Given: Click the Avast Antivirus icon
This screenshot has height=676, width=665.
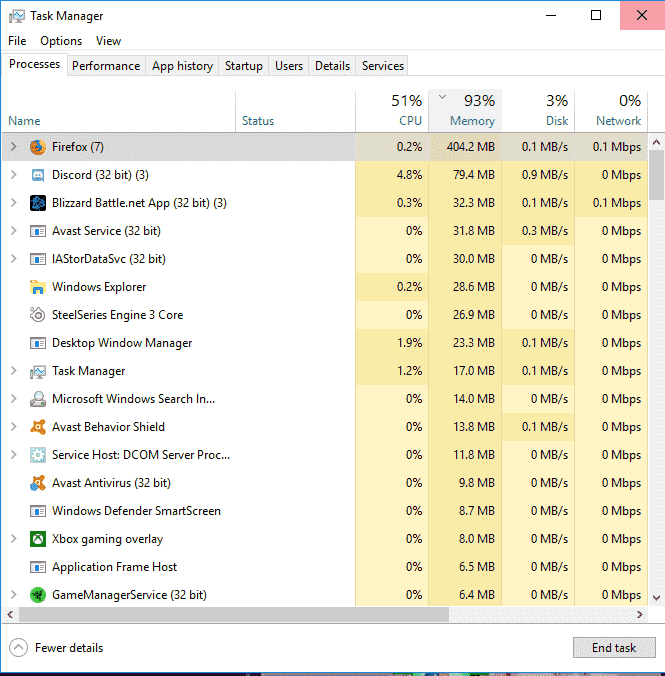Looking at the screenshot, I should (38, 483).
